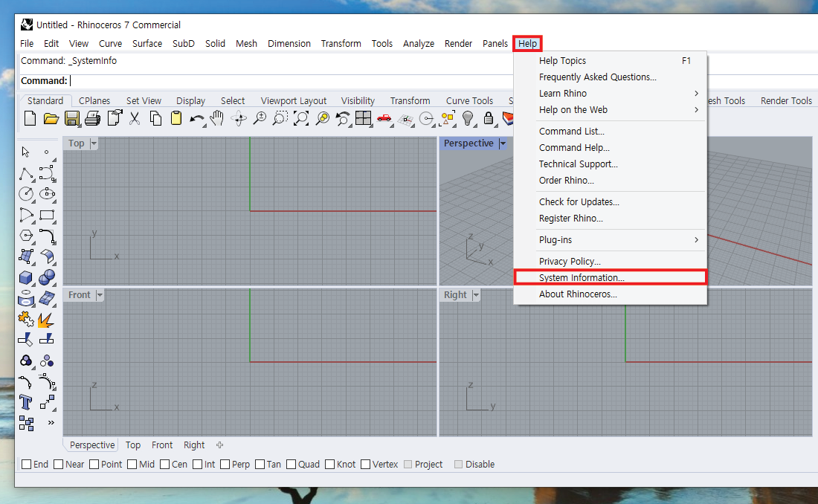
Task: Activate the Top viewport title label
Action: point(76,143)
